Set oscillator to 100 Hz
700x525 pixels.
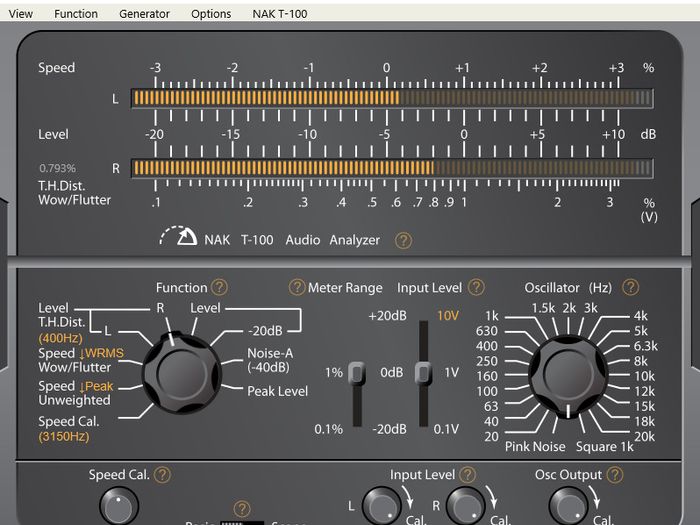click(x=487, y=392)
